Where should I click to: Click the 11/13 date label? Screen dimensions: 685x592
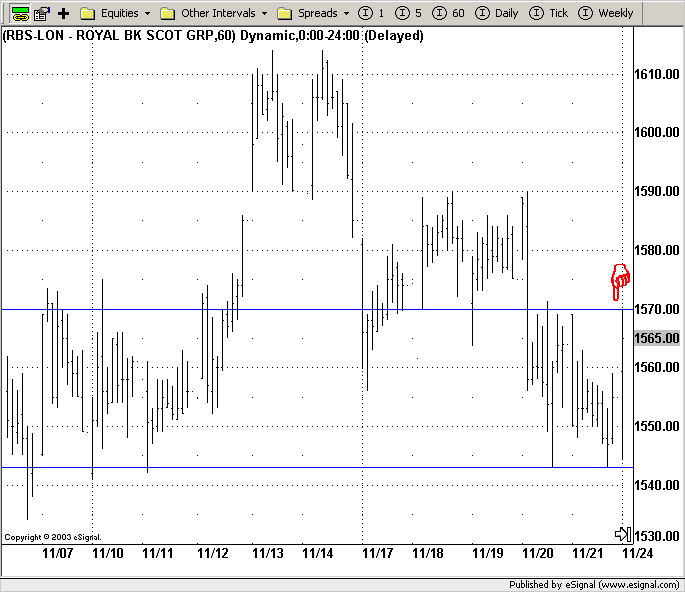[x=268, y=554]
